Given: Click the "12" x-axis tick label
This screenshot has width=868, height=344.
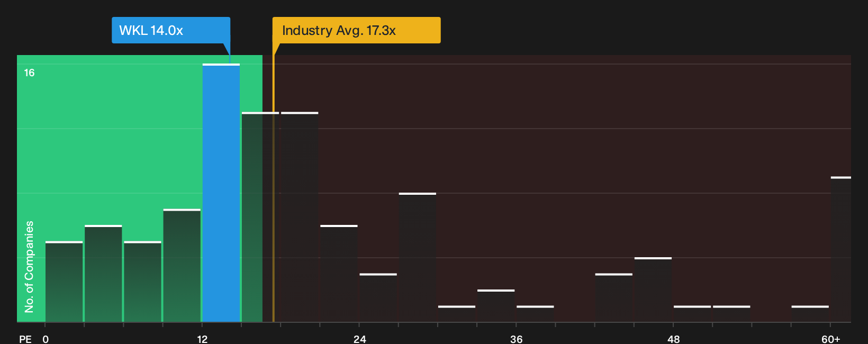Looking at the screenshot, I should pos(202,339).
